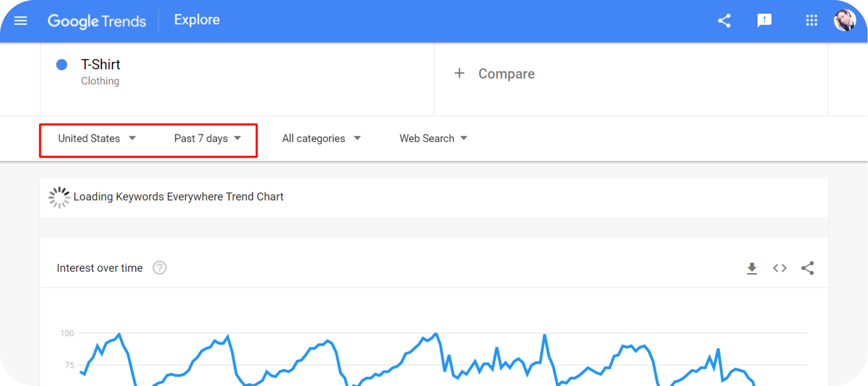This screenshot has width=868, height=386.
Task: Select the Explore menu item
Action: click(196, 19)
